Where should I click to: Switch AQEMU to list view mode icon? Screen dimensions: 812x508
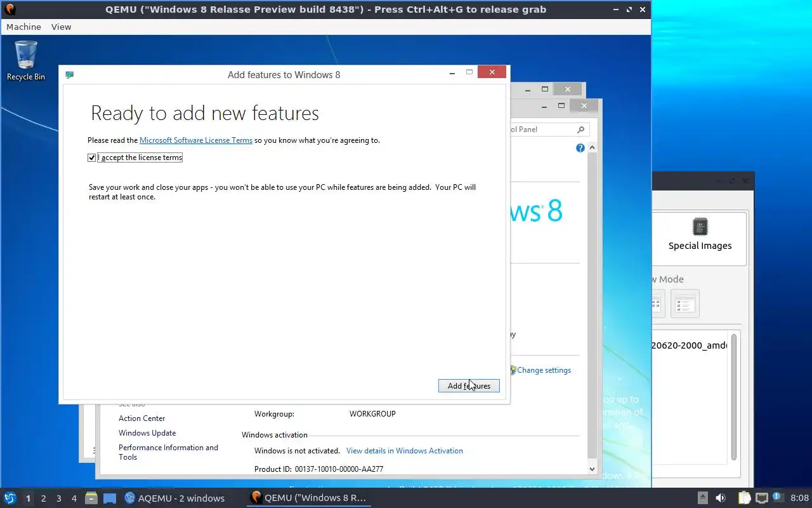pos(684,304)
